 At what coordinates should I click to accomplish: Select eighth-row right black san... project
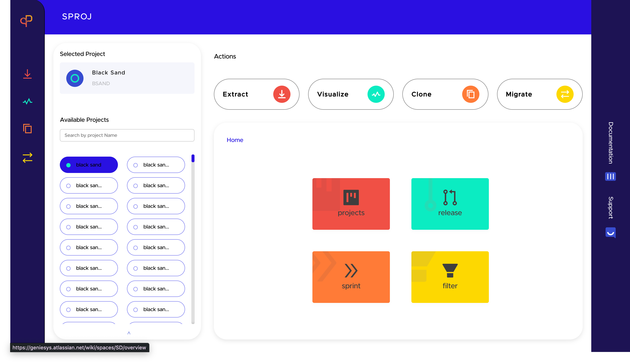click(156, 309)
